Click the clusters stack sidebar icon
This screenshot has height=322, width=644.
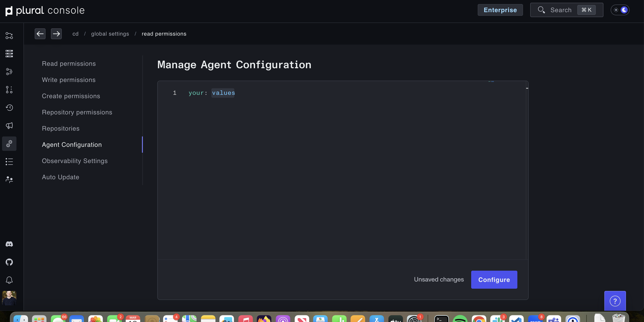9,53
